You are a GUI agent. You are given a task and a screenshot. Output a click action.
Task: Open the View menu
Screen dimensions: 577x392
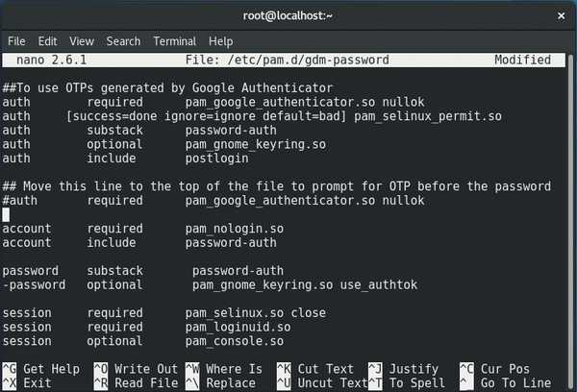[82, 41]
